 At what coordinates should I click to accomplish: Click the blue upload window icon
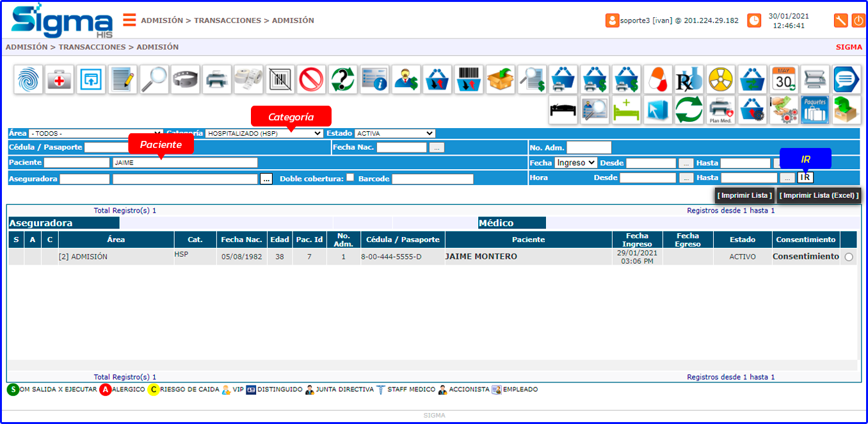click(x=91, y=80)
